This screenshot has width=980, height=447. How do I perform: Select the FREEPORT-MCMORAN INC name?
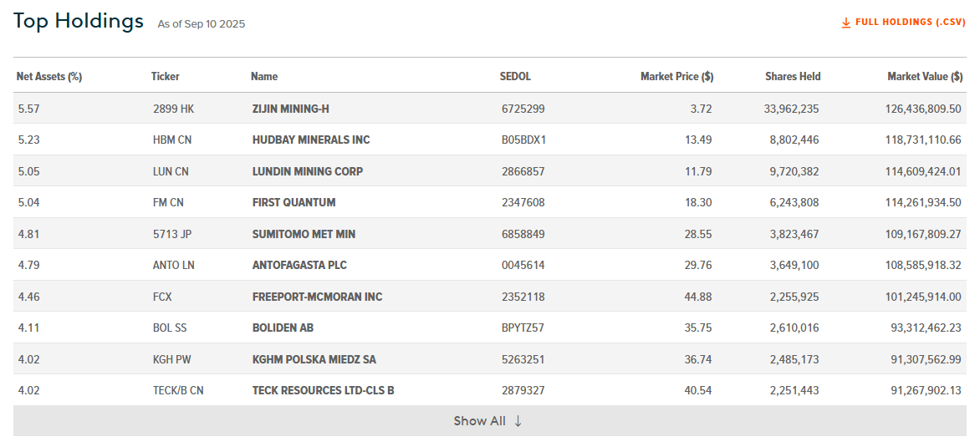coord(318,297)
